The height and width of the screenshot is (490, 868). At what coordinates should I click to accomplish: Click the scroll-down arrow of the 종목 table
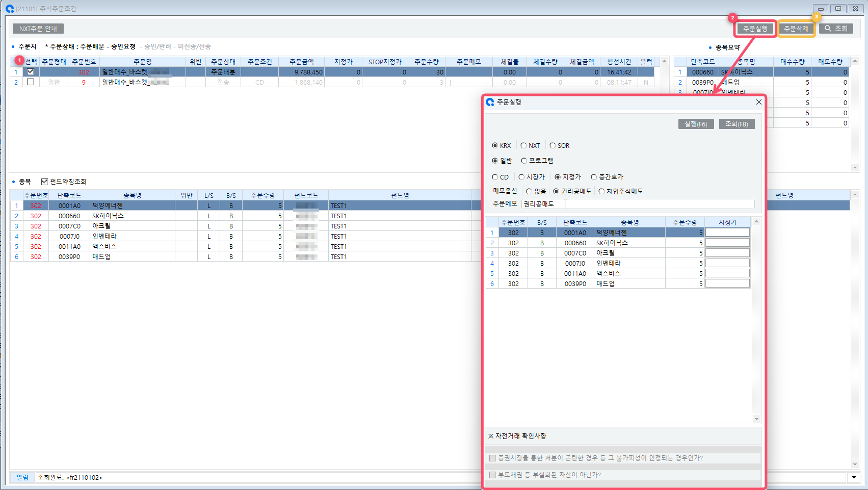tap(855, 464)
